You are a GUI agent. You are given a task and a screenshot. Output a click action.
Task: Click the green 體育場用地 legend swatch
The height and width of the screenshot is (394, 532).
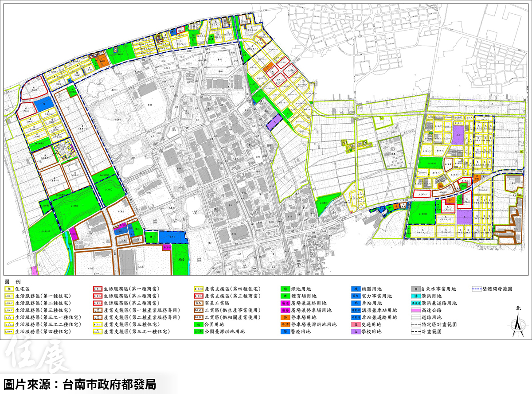point(286,296)
